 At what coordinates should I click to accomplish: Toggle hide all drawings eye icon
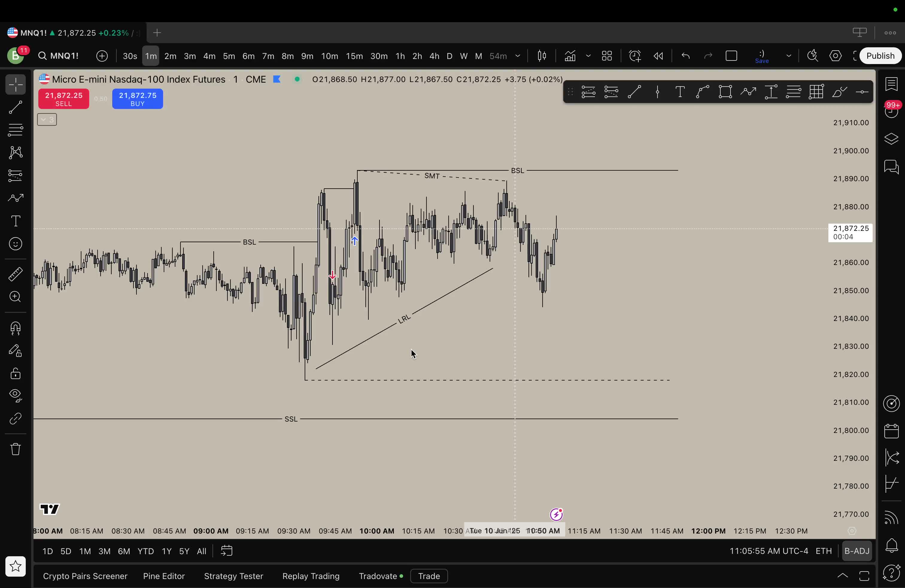pyautogui.click(x=15, y=396)
